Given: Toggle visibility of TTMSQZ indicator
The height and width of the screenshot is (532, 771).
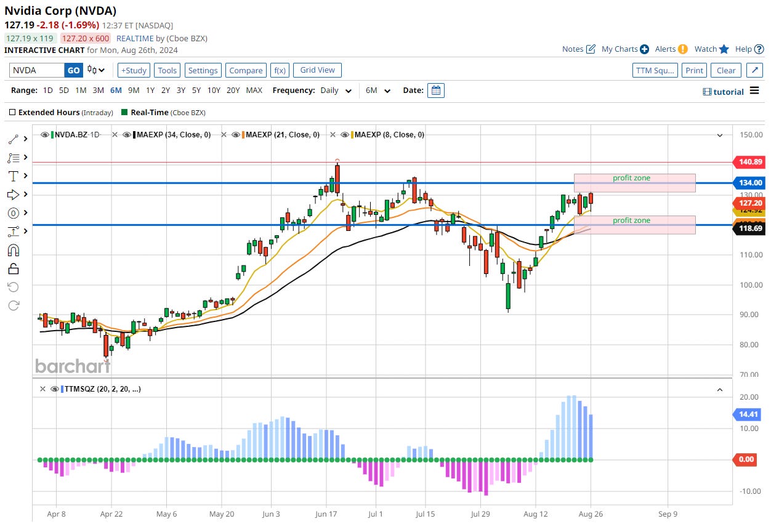Looking at the screenshot, I should pyautogui.click(x=55, y=389).
